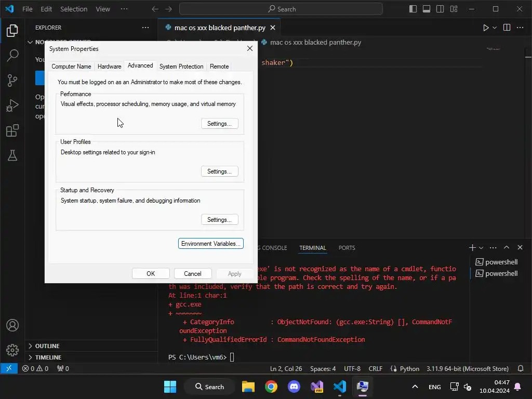Maximize the terminal panel using the up chevron

coord(507,247)
